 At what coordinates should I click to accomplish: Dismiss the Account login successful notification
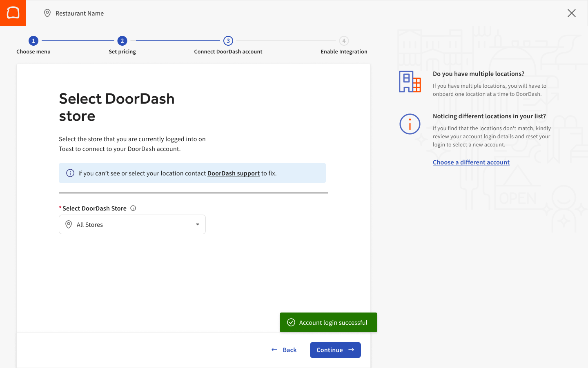click(x=328, y=322)
